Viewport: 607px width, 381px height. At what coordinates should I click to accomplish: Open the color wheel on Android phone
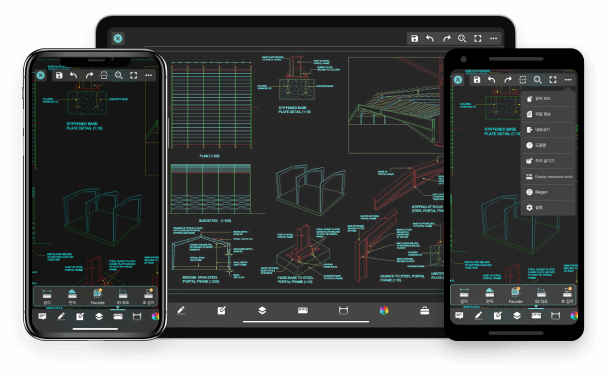click(x=574, y=316)
